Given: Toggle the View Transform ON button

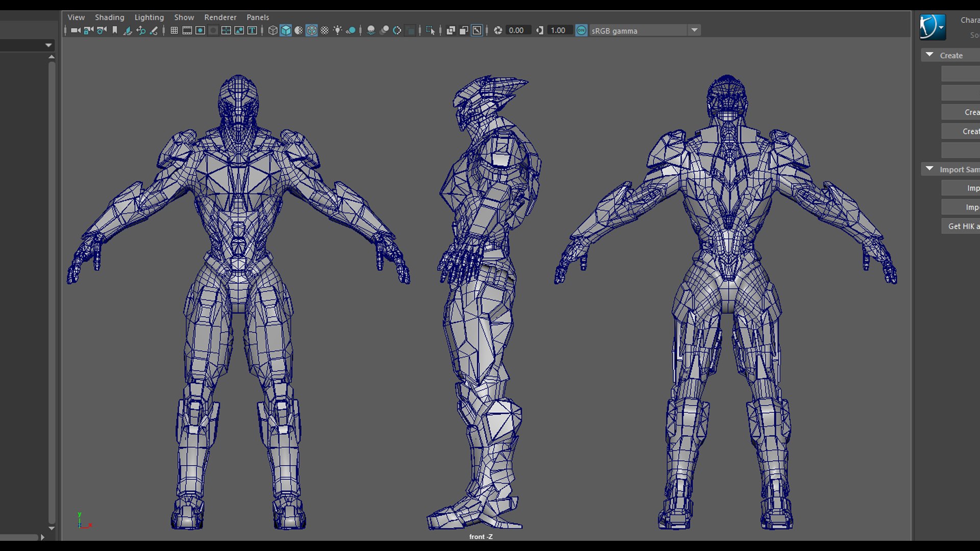Looking at the screenshot, I should pos(581,31).
